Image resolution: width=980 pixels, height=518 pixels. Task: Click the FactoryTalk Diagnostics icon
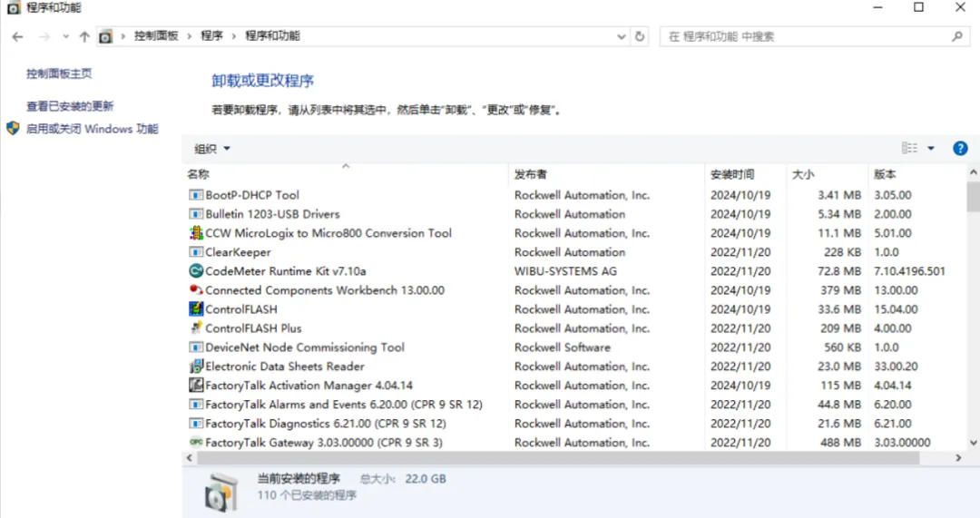click(196, 424)
